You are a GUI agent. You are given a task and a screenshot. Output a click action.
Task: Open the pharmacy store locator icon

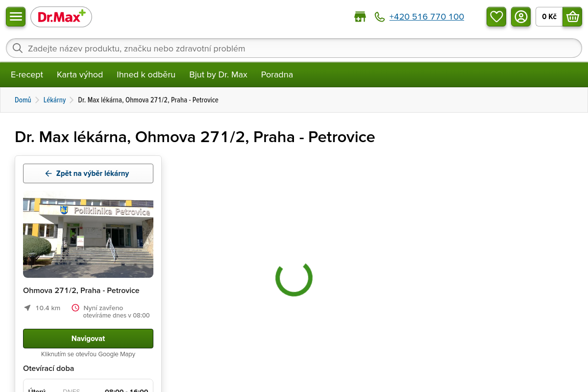pos(360,17)
